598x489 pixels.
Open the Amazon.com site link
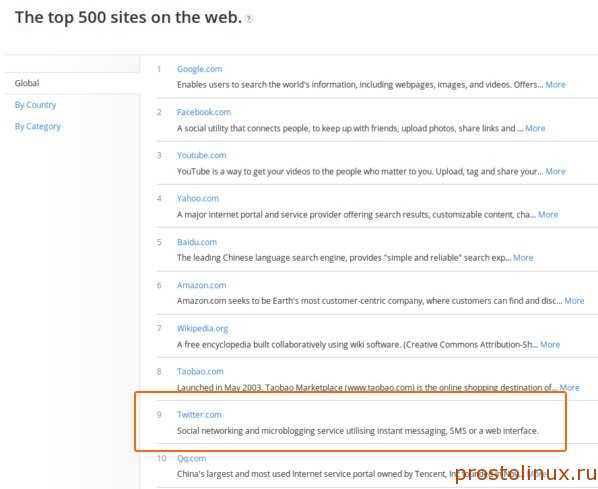point(201,285)
